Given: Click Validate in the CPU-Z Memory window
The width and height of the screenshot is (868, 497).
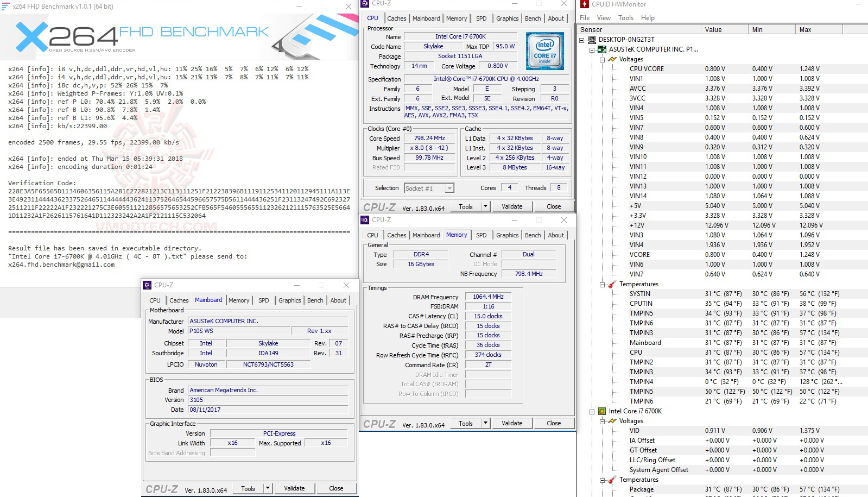Looking at the screenshot, I should (512, 423).
